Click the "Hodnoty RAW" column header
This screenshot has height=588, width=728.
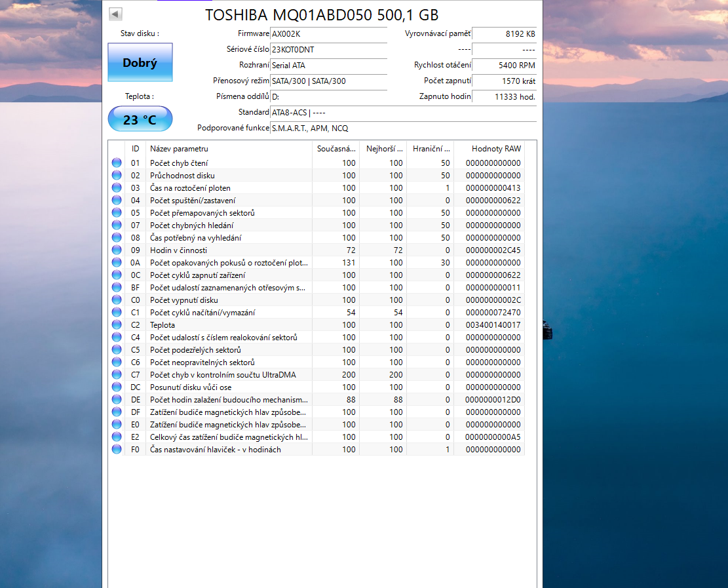[x=495, y=149]
